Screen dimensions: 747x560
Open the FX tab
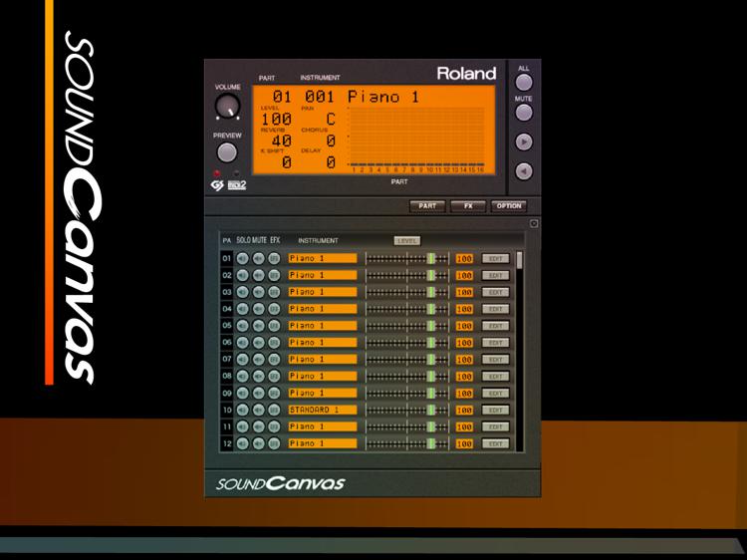468,206
